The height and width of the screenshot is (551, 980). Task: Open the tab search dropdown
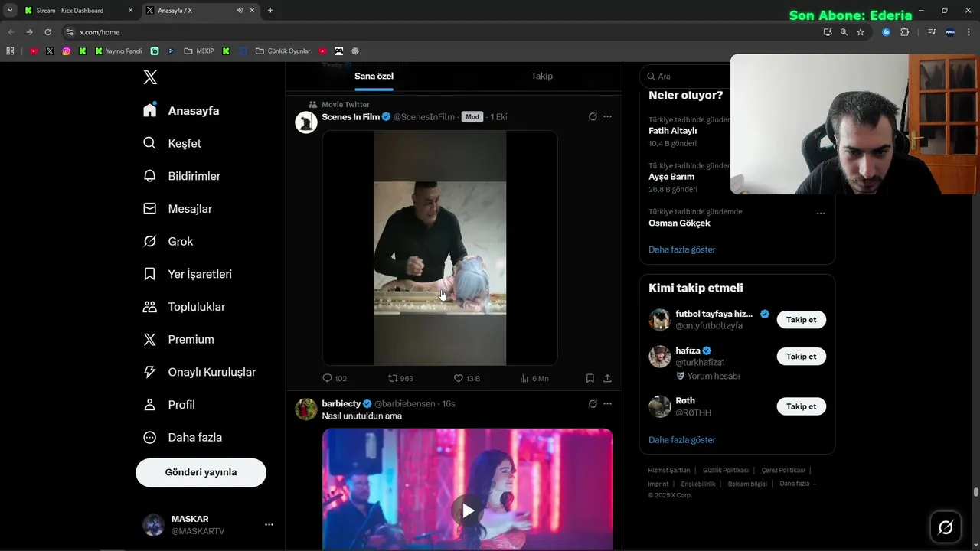pos(10,11)
